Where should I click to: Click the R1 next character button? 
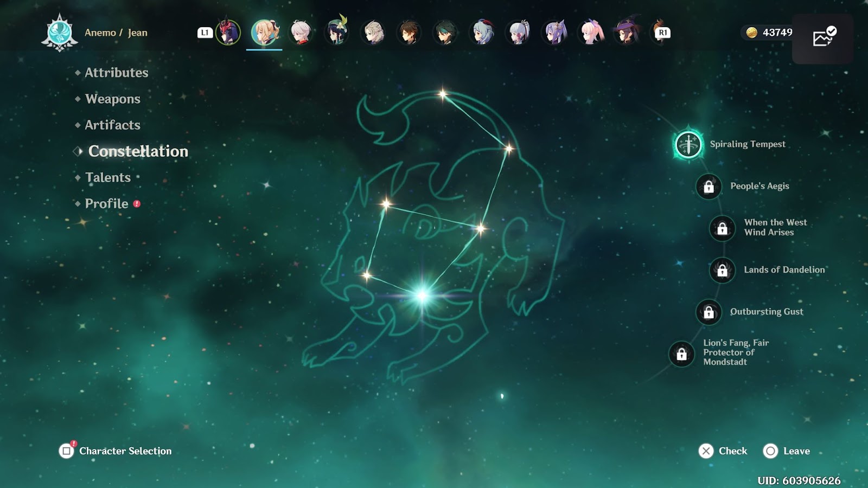coord(663,33)
